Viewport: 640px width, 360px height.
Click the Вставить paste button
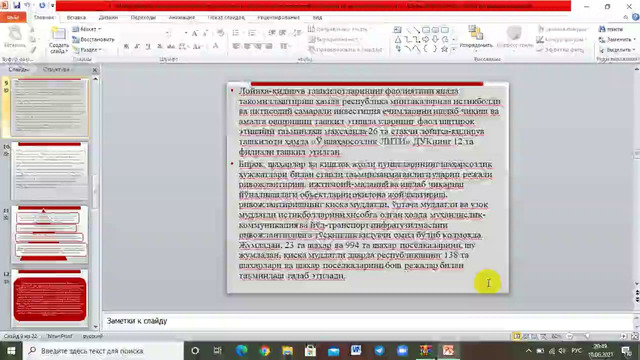pos(15,37)
